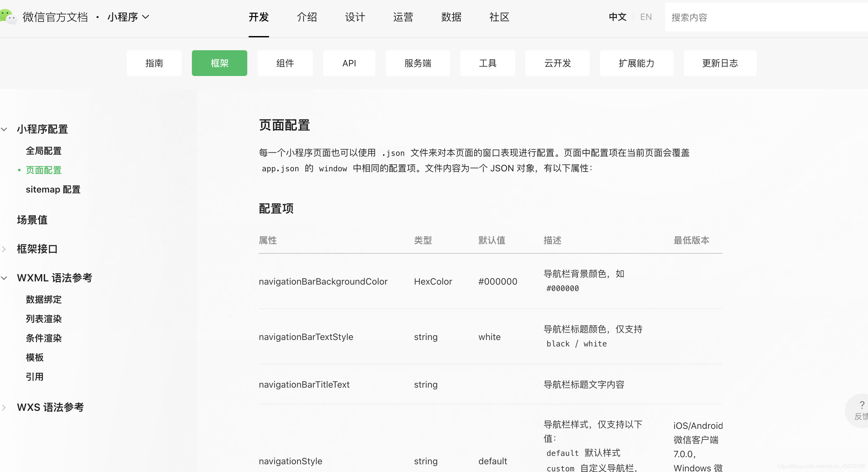This screenshot has height=472, width=868.
Task: Expand the WXS 语法参考 chevron
Action: click(4, 407)
